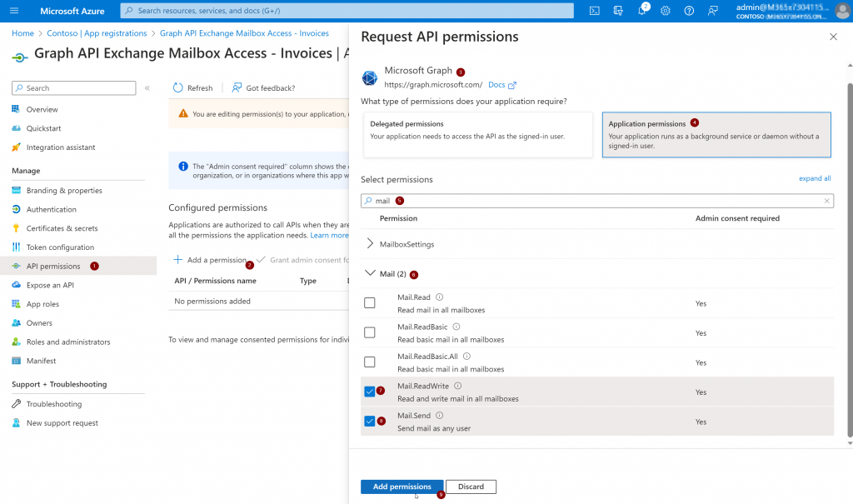This screenshot has width=853, height=504.
Task: Uncheck the Mail.ReadWrite permission
Action: click(370, 392)
